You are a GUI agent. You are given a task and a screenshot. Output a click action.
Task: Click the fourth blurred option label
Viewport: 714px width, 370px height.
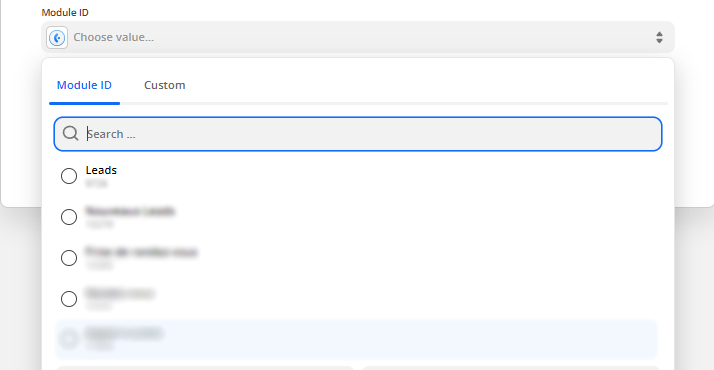pos(120,293)
